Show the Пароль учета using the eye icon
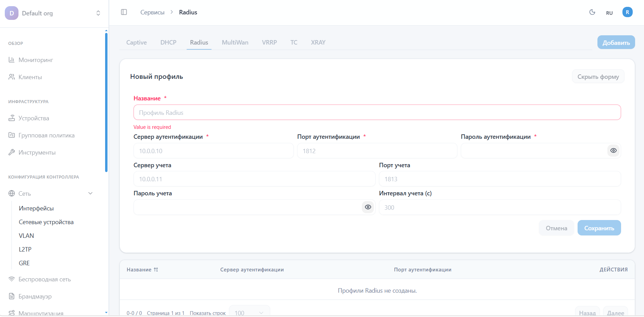The image size is (644, 317). point(368,207)
